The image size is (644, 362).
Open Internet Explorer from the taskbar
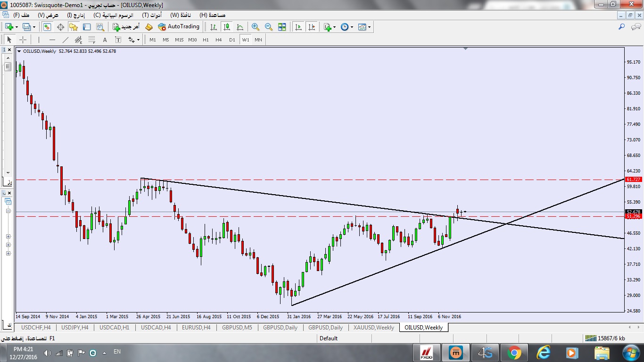click(x=543, y=353)
